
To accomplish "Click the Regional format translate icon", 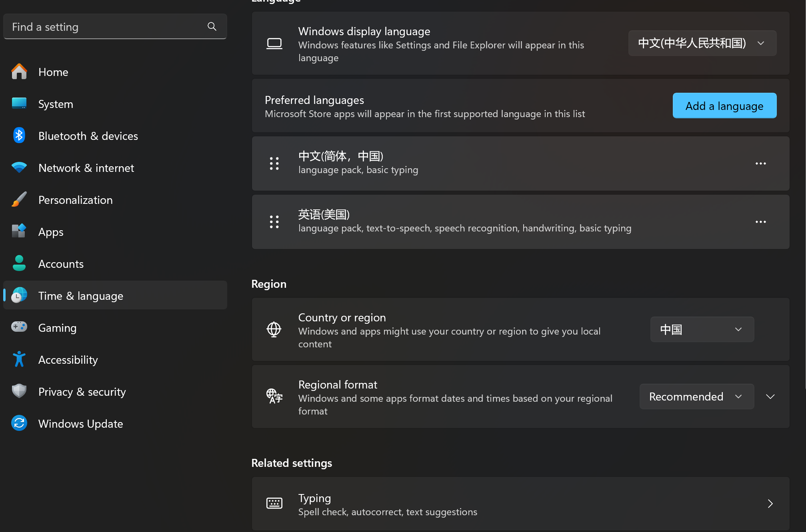I will click(x=274, y=396).
